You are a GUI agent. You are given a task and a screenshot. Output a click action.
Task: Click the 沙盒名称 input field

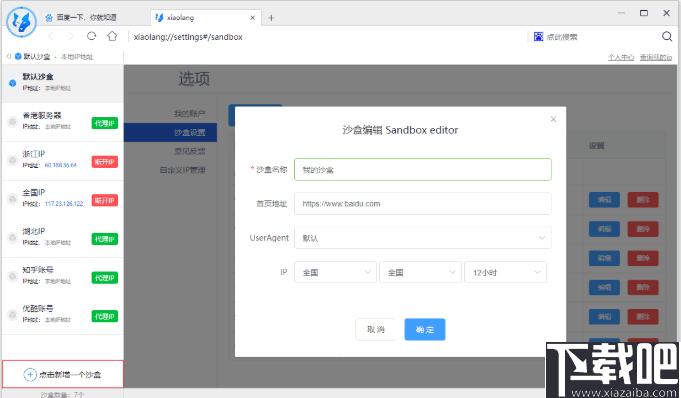[x=423, y=169]
